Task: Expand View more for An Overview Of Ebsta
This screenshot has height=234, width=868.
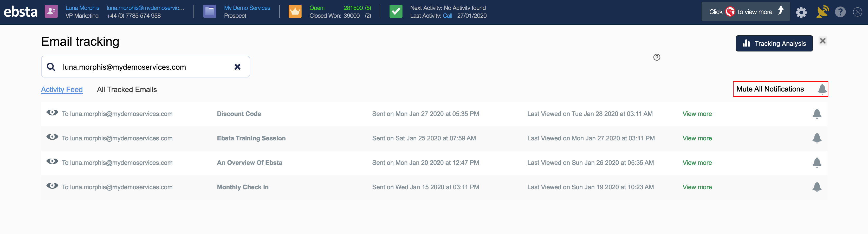Action: pos(697,162)
